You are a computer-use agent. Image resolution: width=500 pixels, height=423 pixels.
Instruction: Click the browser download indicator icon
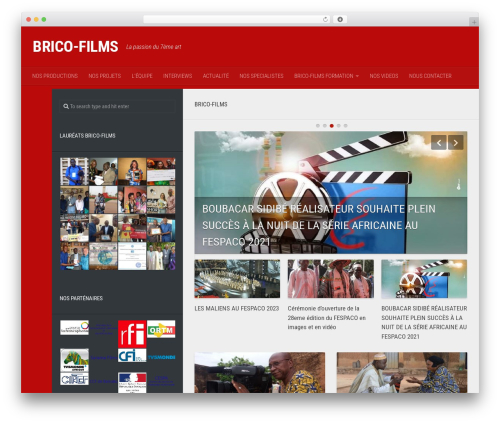pyautogui.click(x=340, y=20)
